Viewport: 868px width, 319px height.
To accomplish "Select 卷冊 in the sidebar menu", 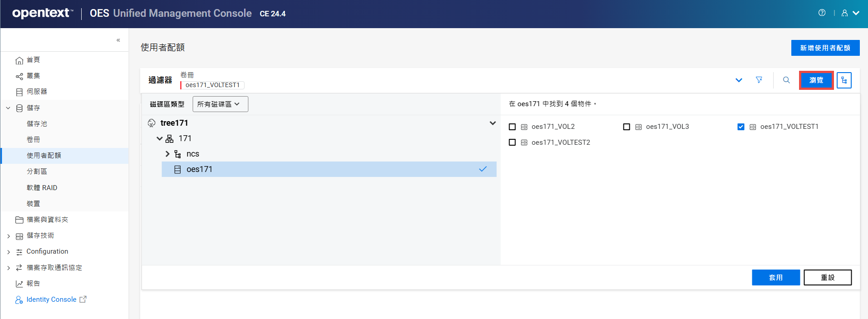I will [x=33, y=140].
